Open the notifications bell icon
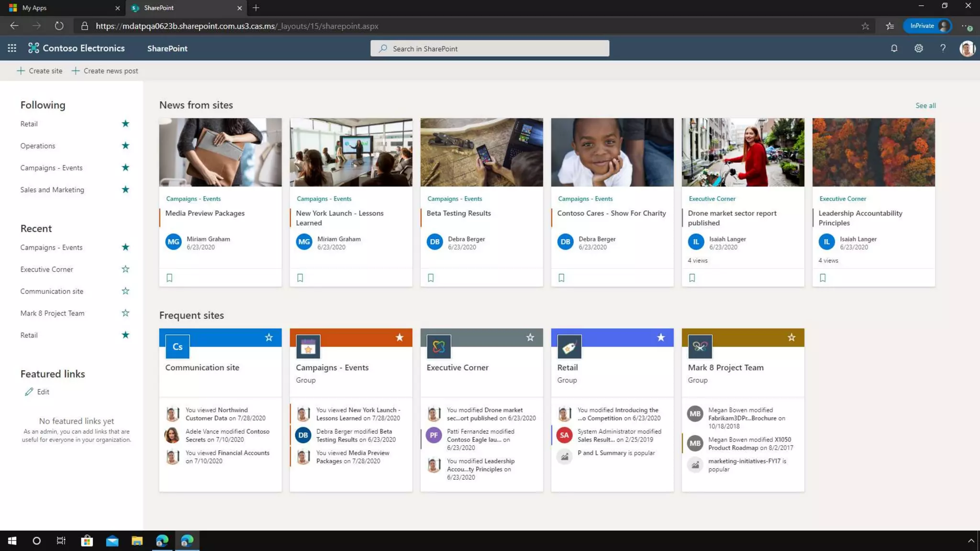980x551 pixels. coord(894,48)
